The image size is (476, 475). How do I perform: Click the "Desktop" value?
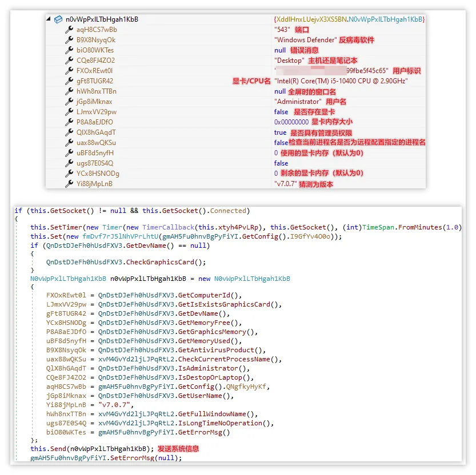point(289,61)
